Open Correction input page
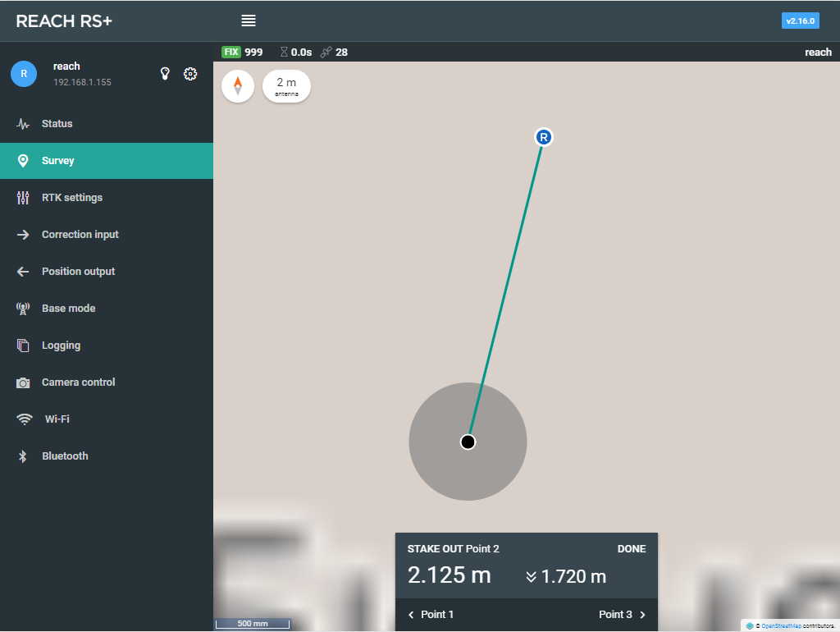Viewport: 840px width, 632px height. [107, 235]
